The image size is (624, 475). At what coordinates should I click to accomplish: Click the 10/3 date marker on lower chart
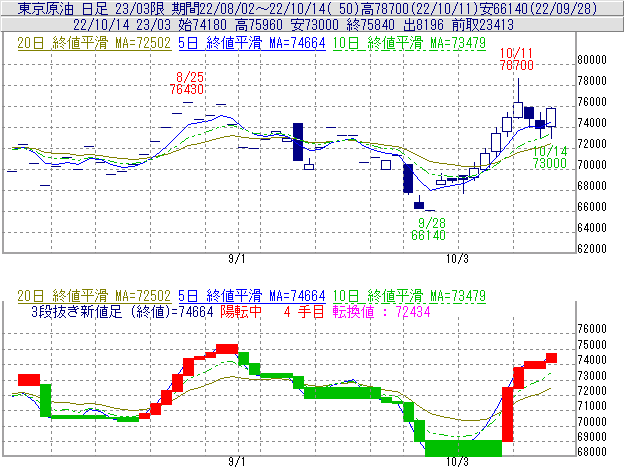coord(457,462)
